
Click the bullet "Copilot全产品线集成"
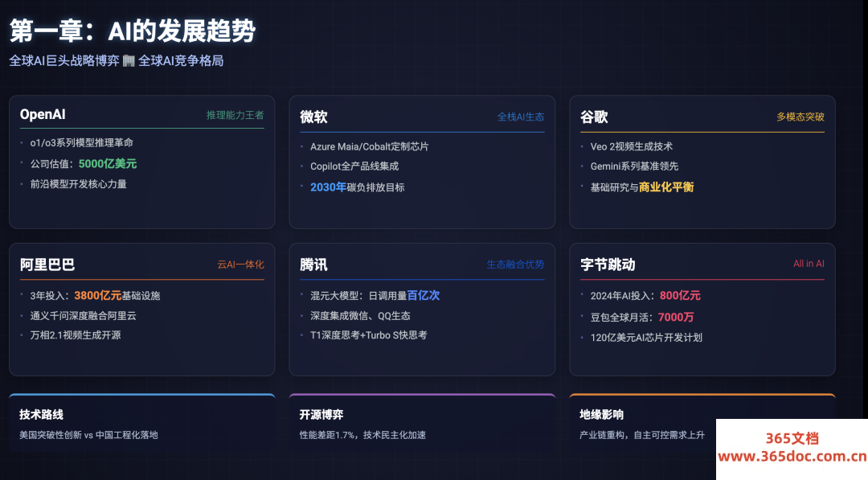click(x=354, y=166)
